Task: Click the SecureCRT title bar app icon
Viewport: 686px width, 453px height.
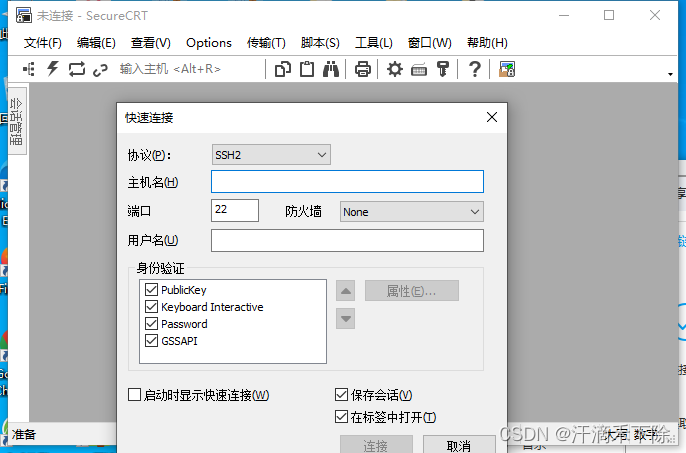Action: pyautogui.click(x=24, y=15)
